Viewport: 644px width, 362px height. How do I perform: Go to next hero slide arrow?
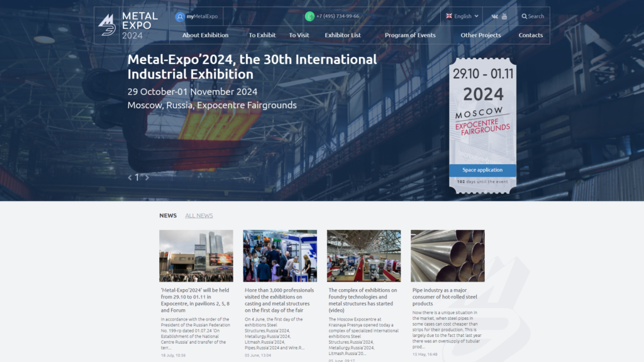(147, 178)
